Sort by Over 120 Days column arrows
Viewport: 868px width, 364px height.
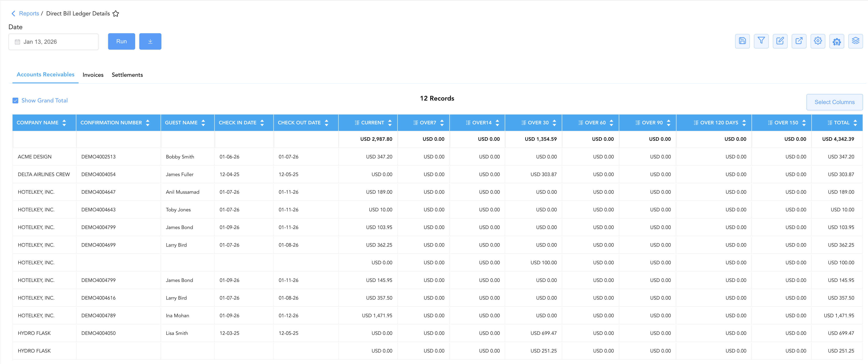point(744,123)
